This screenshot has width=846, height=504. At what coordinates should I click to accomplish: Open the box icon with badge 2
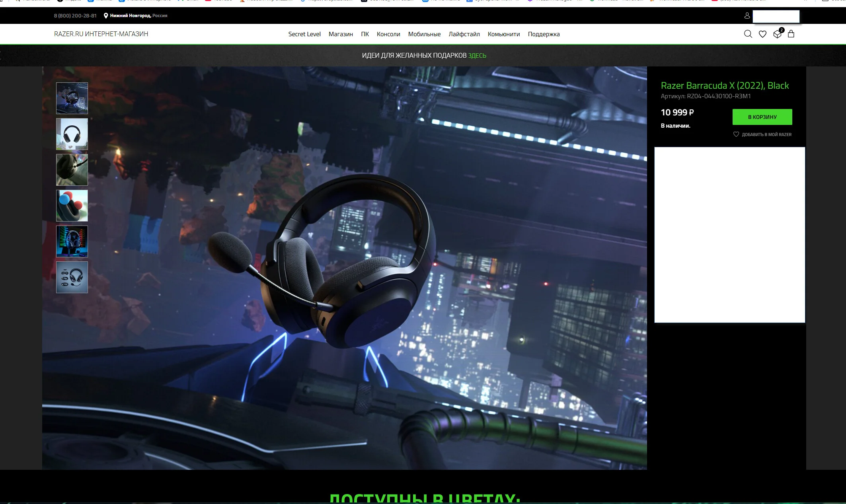(x=778, y=33)
